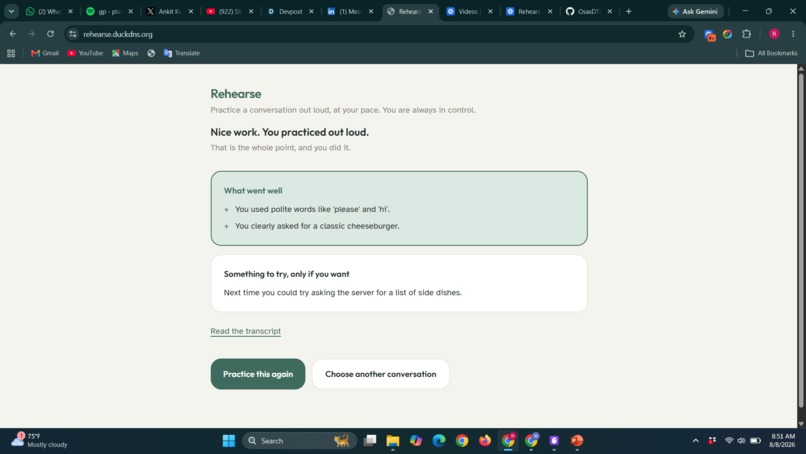Image resolution: width=806 pixels, height=454 pixels.
Task: Close the Videos tab
Action: [x=490, y=11]
